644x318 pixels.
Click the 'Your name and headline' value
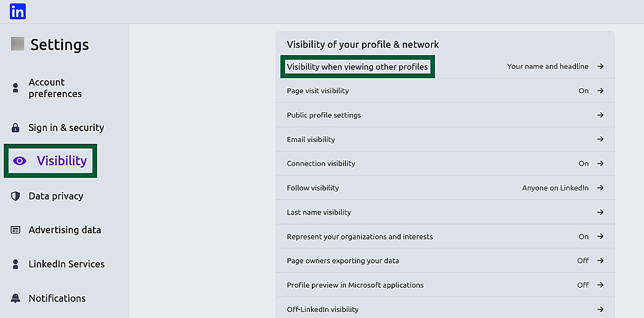[548, 66]
